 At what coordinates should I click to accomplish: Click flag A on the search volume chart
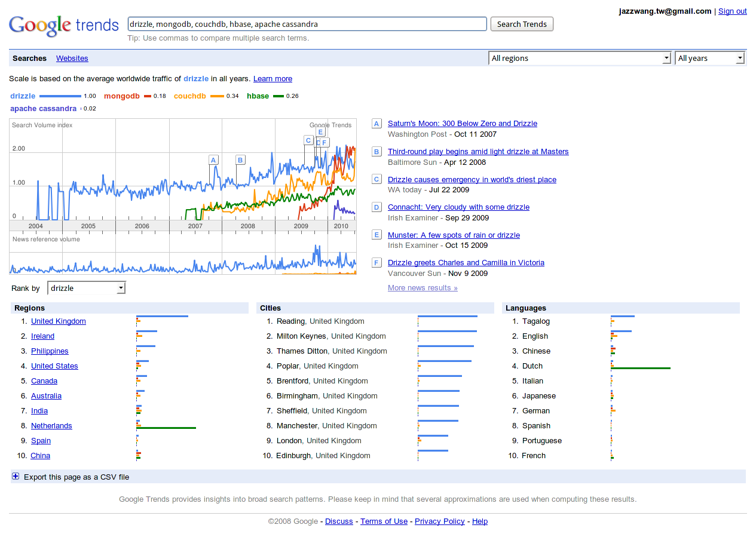tap(213, 159)
